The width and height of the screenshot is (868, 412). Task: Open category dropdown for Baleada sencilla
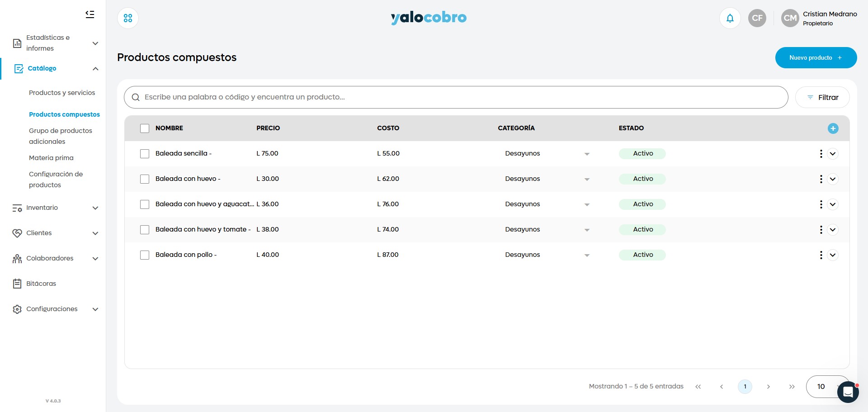[x=587, y=154]
